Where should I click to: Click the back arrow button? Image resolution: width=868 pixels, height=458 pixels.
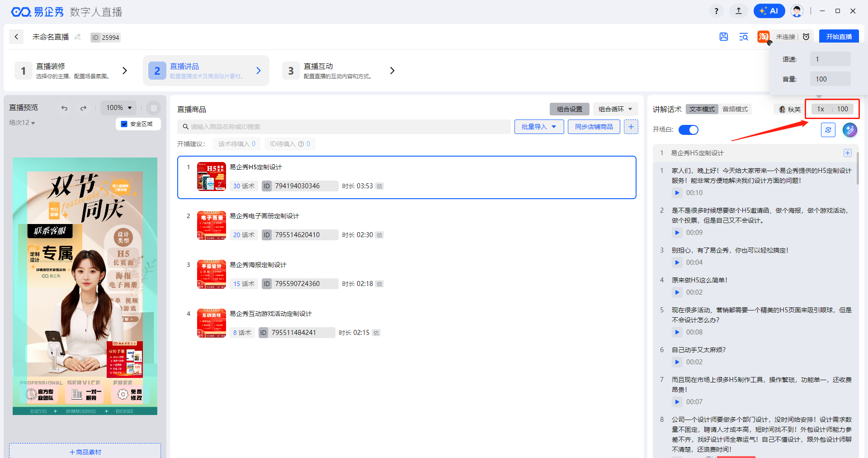pos(16,37)
